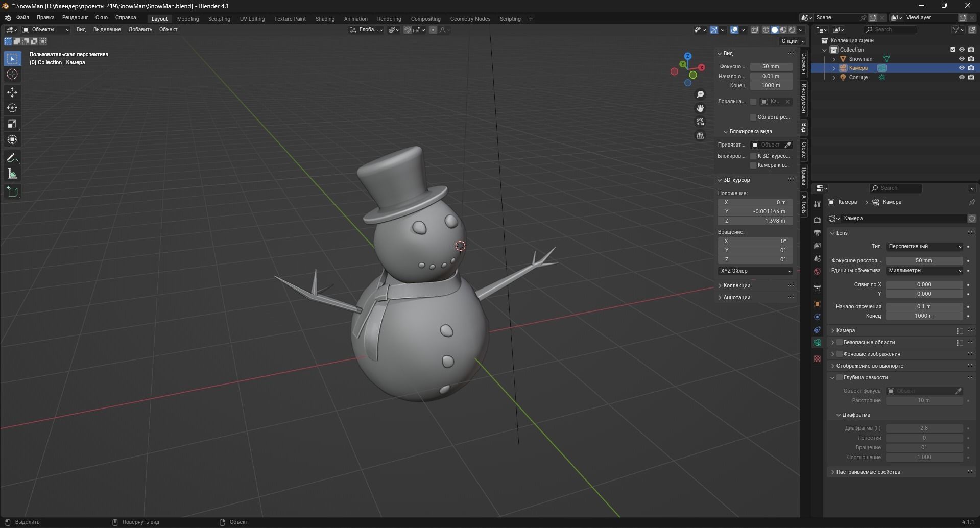980x528 pixels.
Task: Open the Tool properties tab (wrench icon)
Action: [817, 204]
